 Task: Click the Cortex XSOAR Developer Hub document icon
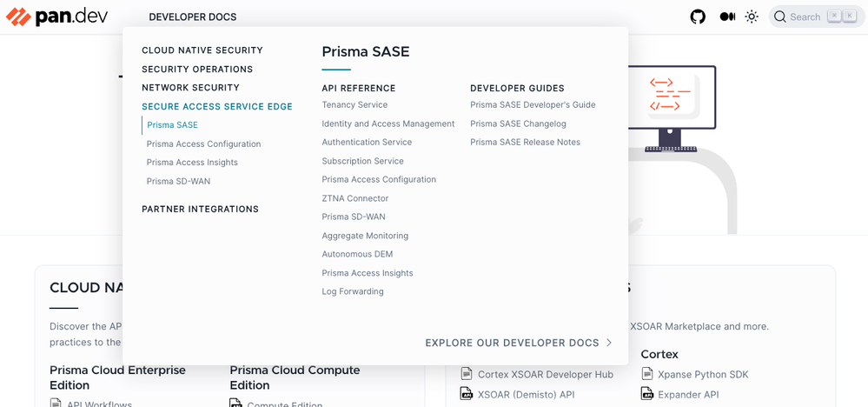pos(466,374)
